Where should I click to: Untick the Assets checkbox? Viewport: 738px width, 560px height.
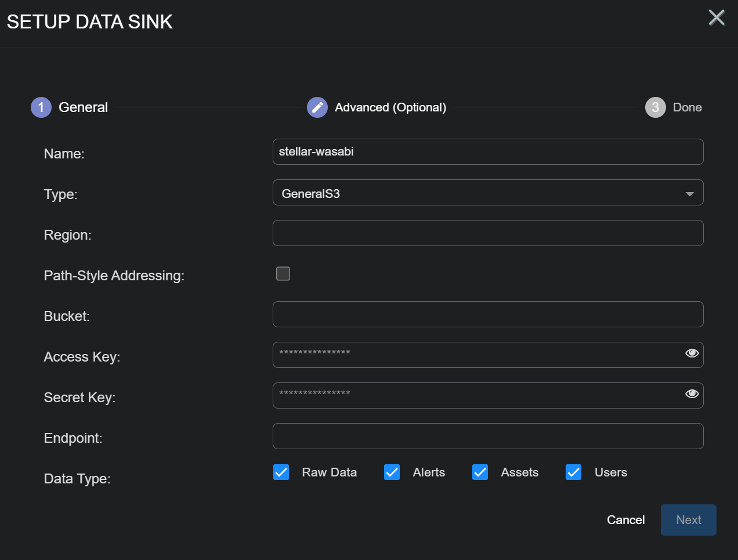pos(480,472)
